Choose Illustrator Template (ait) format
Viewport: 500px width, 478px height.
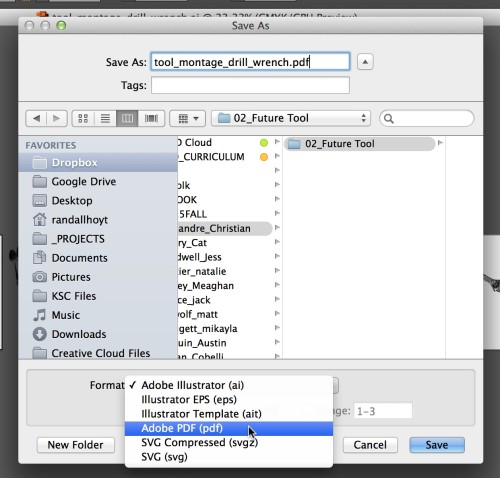point(229,414)
